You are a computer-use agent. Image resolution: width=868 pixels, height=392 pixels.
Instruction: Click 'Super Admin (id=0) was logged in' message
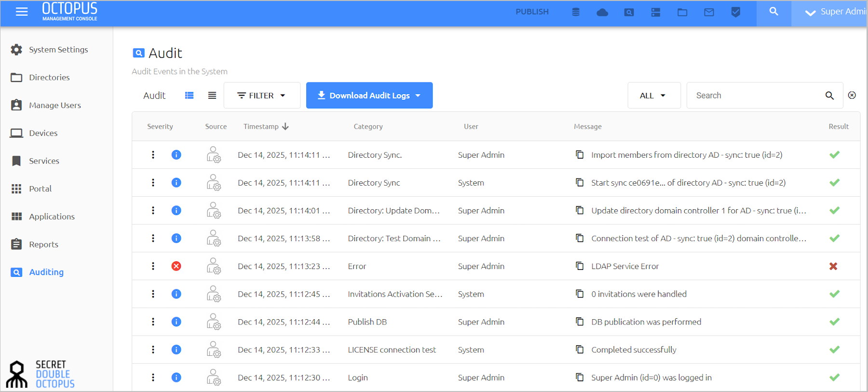[x=651, y=378]
